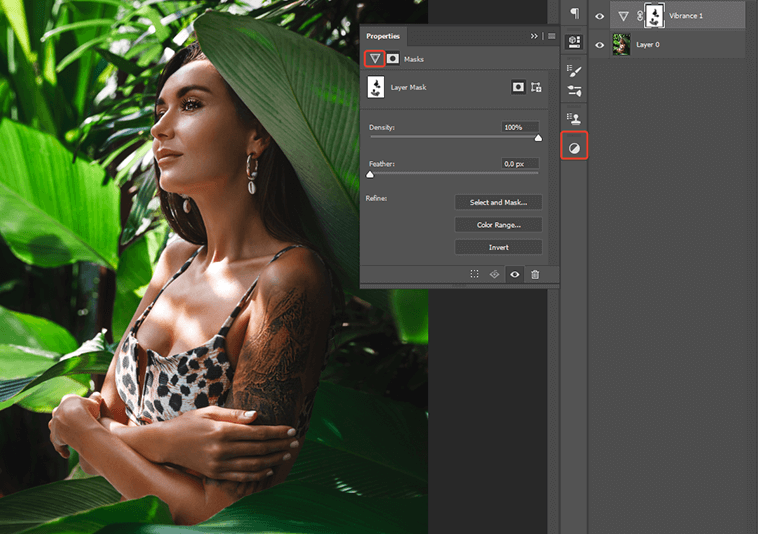Apply the mask using the diamond icon
758x534 pixels.
[x=494, y=274]
